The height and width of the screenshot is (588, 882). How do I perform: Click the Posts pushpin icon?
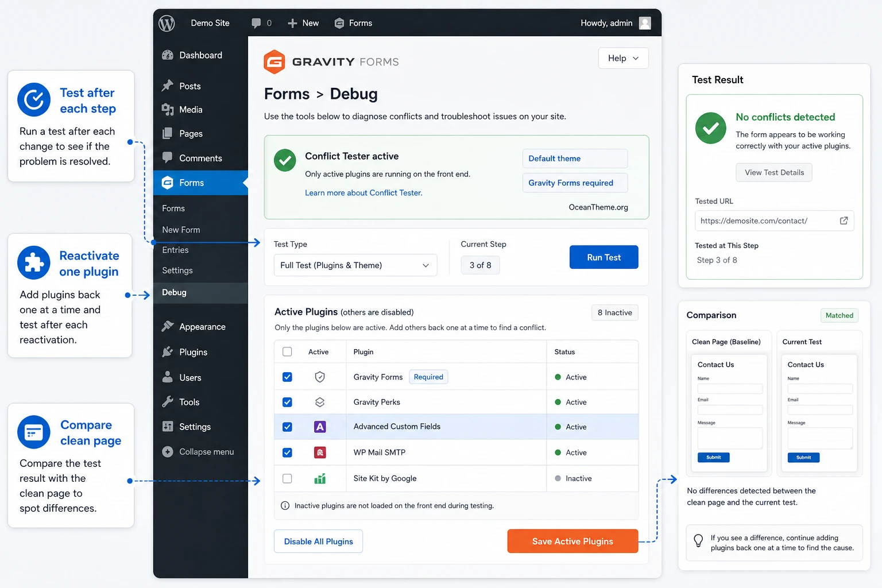point(168,86)
